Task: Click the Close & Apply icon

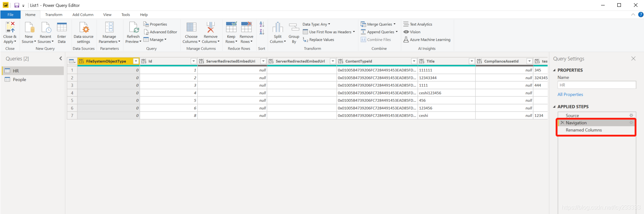Action: point(10,27)
